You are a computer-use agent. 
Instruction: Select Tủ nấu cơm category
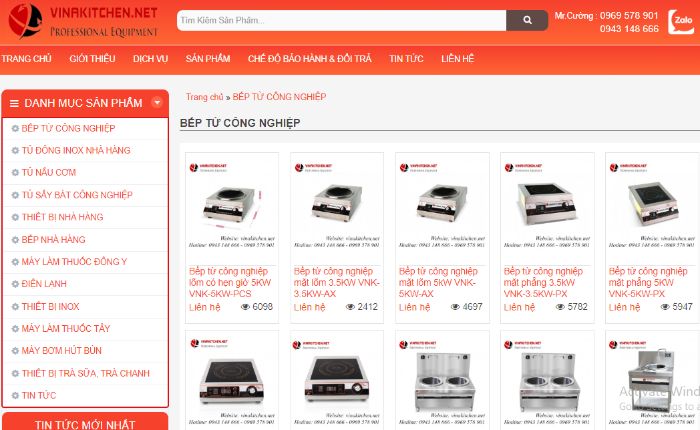[49, 172]
